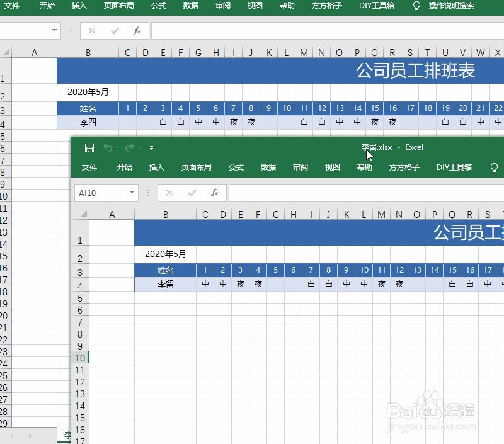
Task: Click the 操作说明搜索 lightbulb icon
Action: [416, 7]
